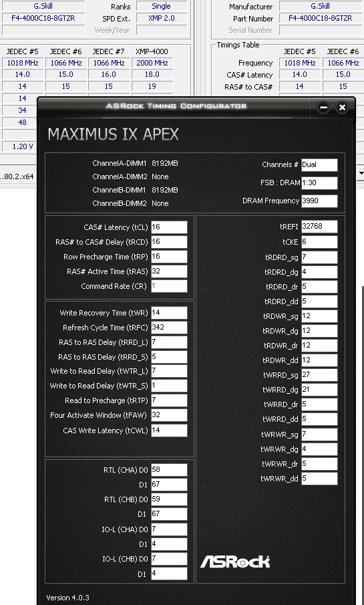Edit the RAS# Active Time (tRAS) field

(x=169, y=271)
